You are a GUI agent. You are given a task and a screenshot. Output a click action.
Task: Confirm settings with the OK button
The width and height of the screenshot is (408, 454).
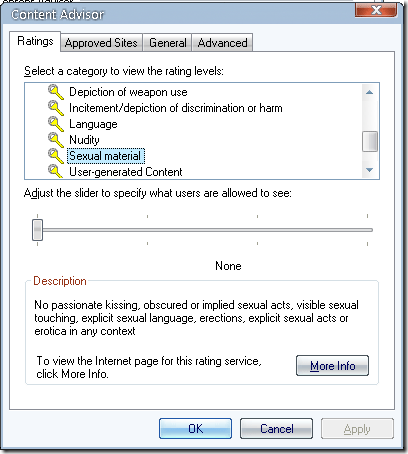coord(195,428)
